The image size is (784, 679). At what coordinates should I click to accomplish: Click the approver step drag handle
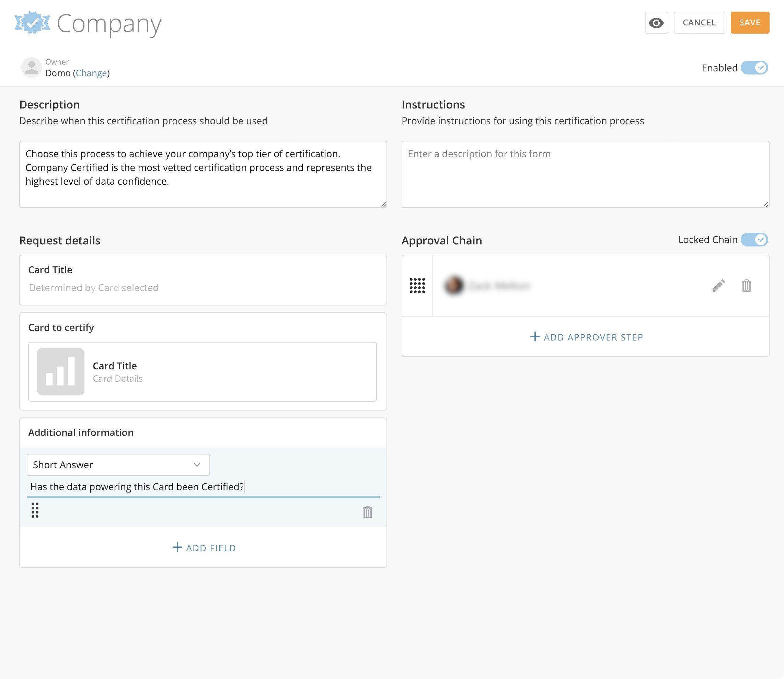pos(417,286)
